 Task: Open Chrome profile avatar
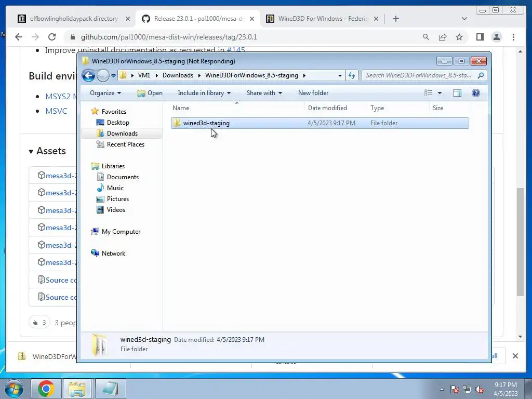coord(496,37)
